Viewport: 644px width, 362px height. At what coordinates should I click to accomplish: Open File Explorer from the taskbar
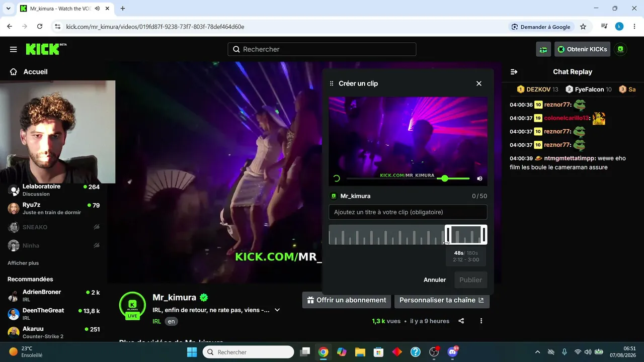click(360, 352)
